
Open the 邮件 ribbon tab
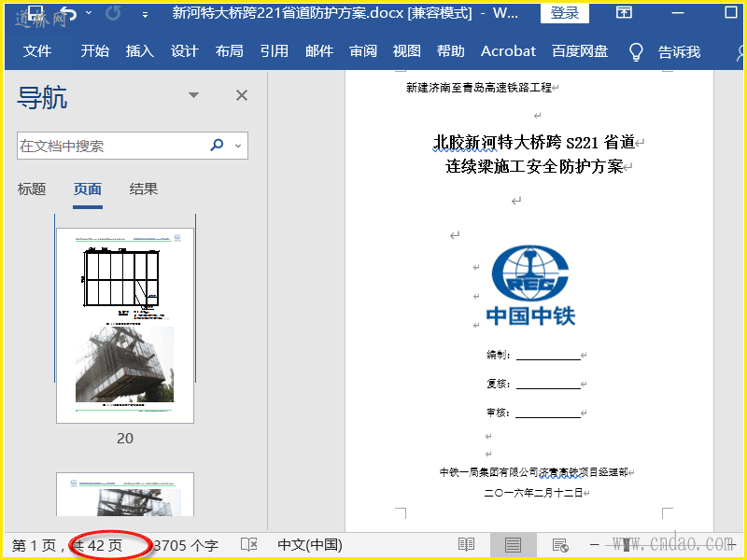[319, 51]
